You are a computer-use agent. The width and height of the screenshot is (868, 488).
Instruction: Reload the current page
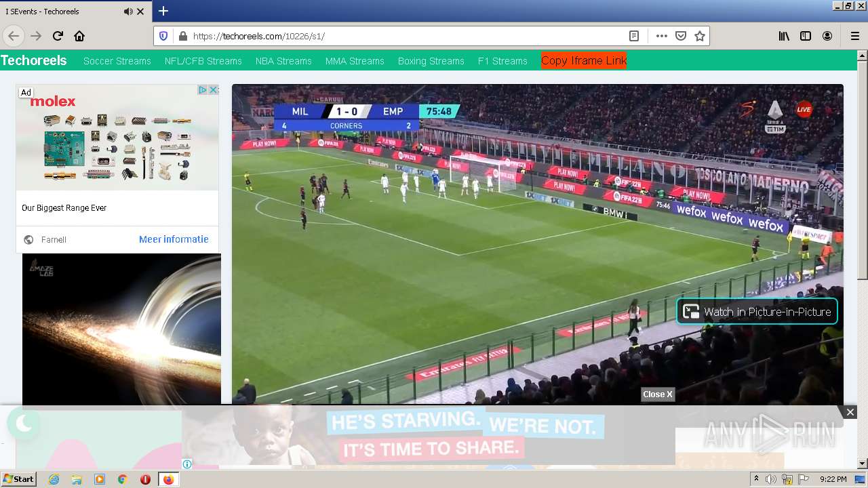pyautogui.click(x=58, y=36)
